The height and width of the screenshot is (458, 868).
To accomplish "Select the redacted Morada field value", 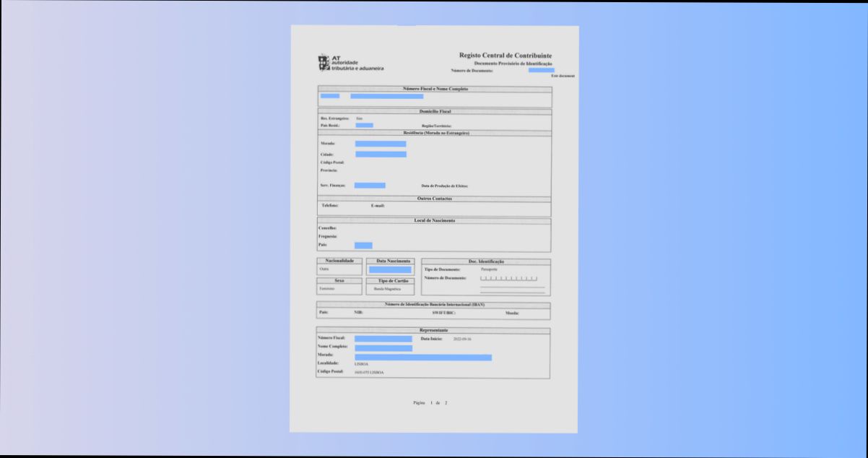I will tap(379, 143).
